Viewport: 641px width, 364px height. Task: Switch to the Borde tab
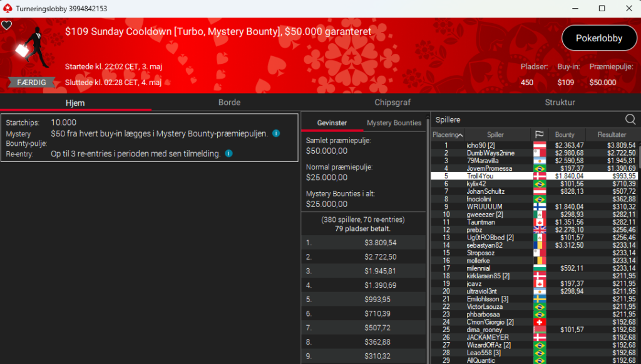229,103
